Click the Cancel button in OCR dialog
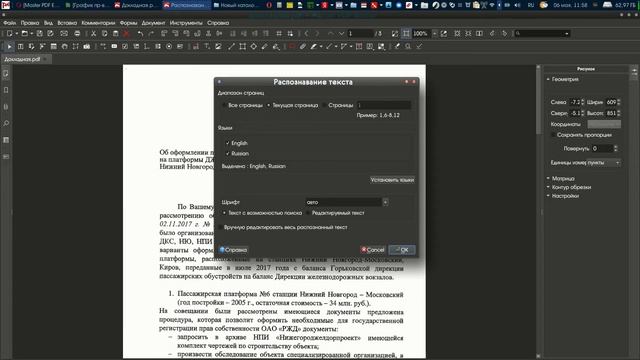Image resolution: width=640 pixels, height=360 pixels. [373, 250]
